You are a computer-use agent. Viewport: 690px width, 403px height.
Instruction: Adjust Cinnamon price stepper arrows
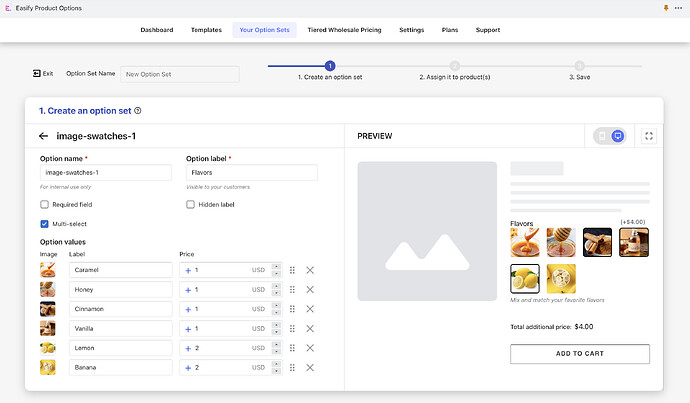(276, 309)
